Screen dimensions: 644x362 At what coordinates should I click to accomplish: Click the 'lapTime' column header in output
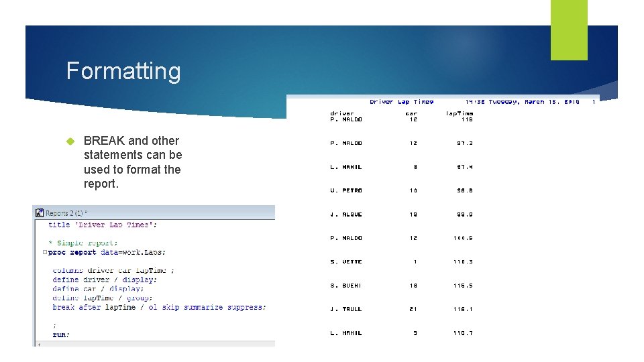(x=459, y=113)
